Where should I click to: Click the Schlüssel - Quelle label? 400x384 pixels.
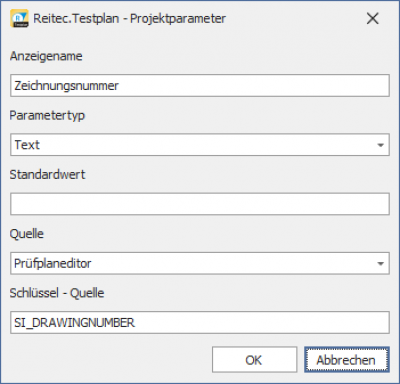tap(57, 293)
